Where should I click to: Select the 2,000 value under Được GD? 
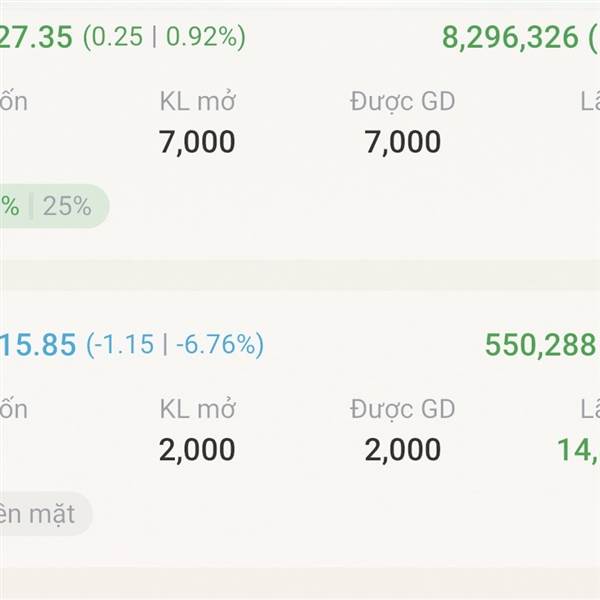click(402, 450)
